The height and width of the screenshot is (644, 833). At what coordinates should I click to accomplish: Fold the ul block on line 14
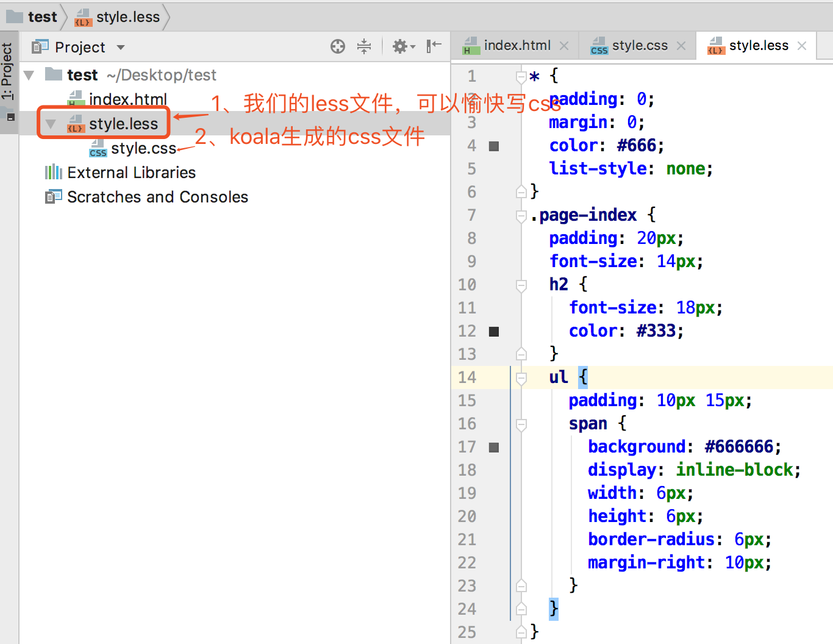tap(521, 378)
